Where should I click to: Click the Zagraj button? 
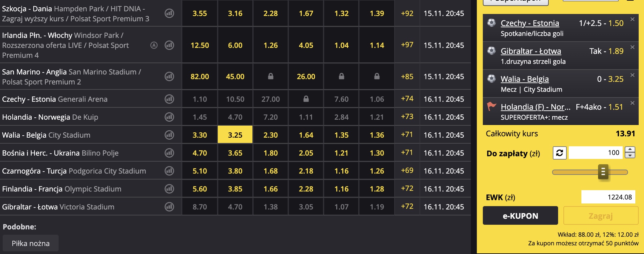click(x=600, y=216)
